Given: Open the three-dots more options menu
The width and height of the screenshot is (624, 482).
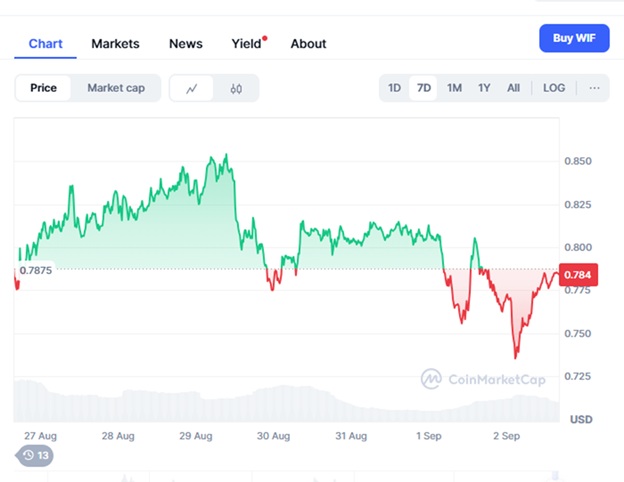Looking at the screenshot, I should pyautogui.click(x=594, y=88).
